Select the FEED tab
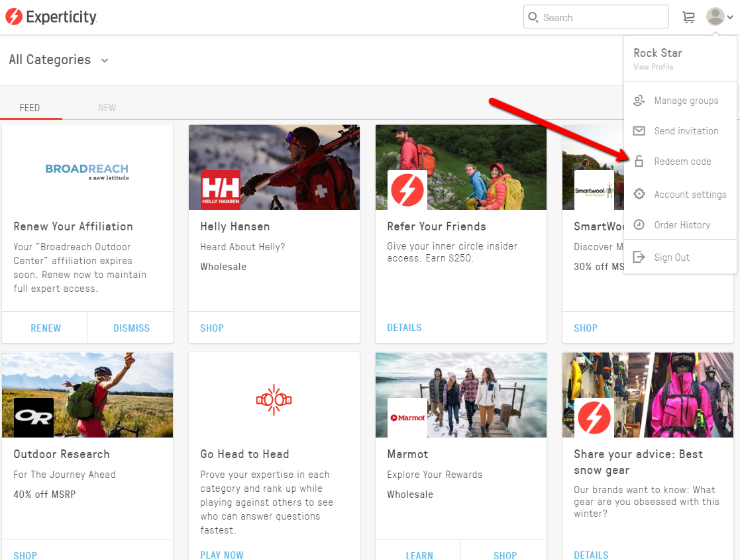The image size is (740, 560). click(x=30, y=108)
